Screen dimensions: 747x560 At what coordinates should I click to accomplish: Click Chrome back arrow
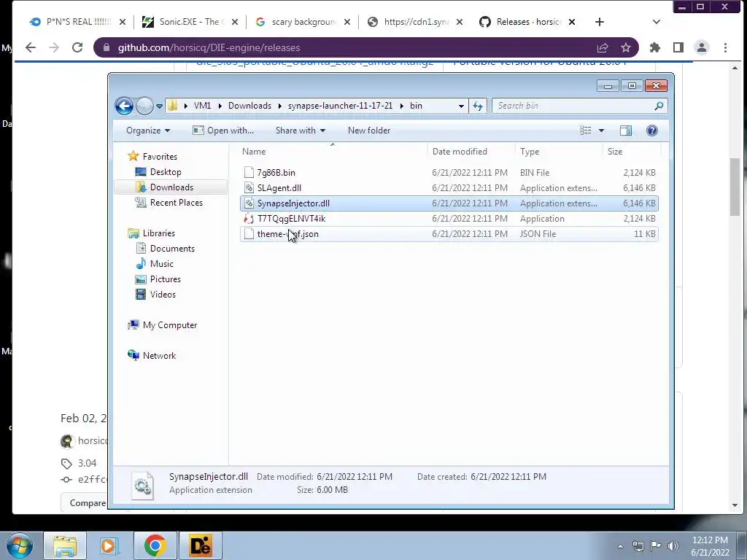pos(31,47)
